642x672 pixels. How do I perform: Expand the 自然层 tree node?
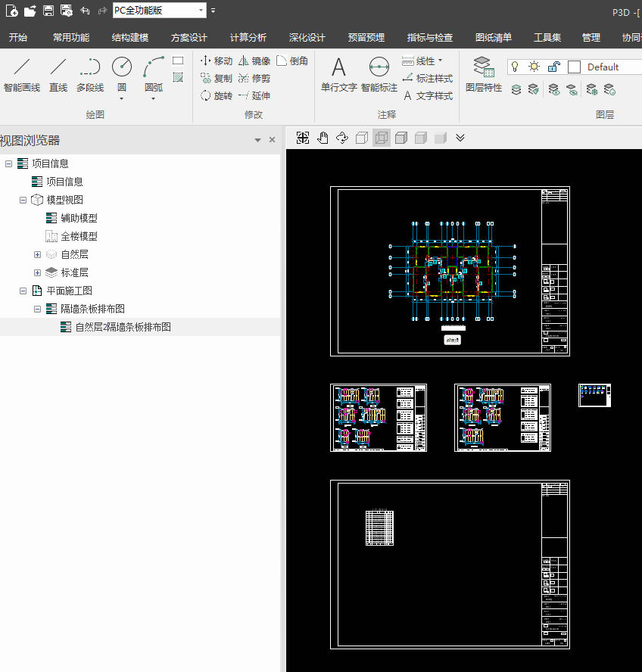point(37,254)
